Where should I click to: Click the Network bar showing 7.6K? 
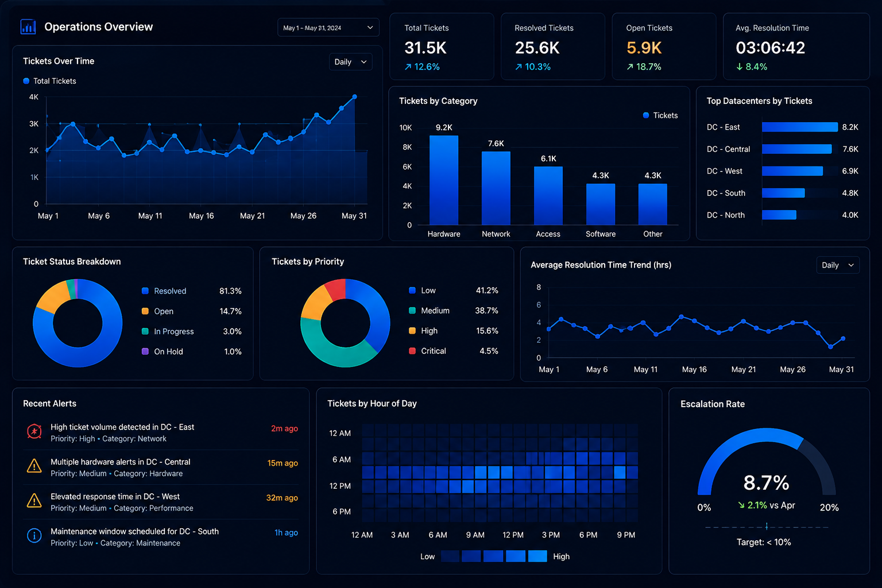pyautogui.click(x=496, y=188)
